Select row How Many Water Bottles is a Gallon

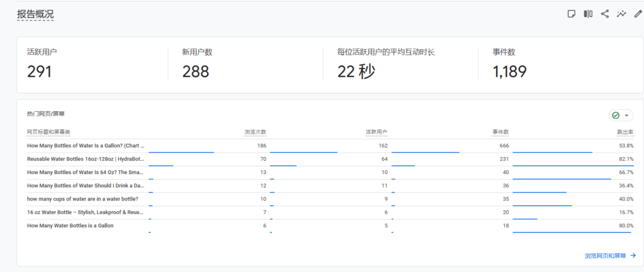(x=330, y=226)
